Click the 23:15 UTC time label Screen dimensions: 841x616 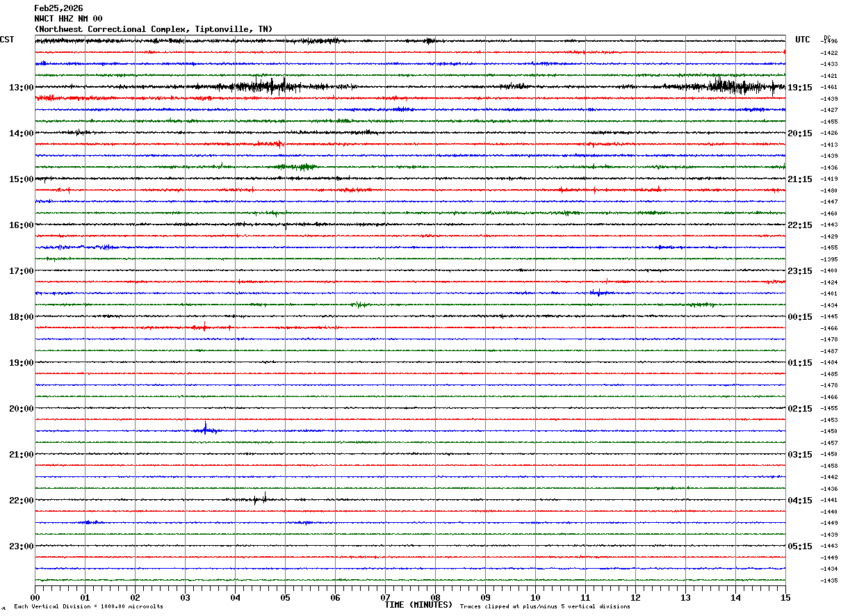pos(800,271)
